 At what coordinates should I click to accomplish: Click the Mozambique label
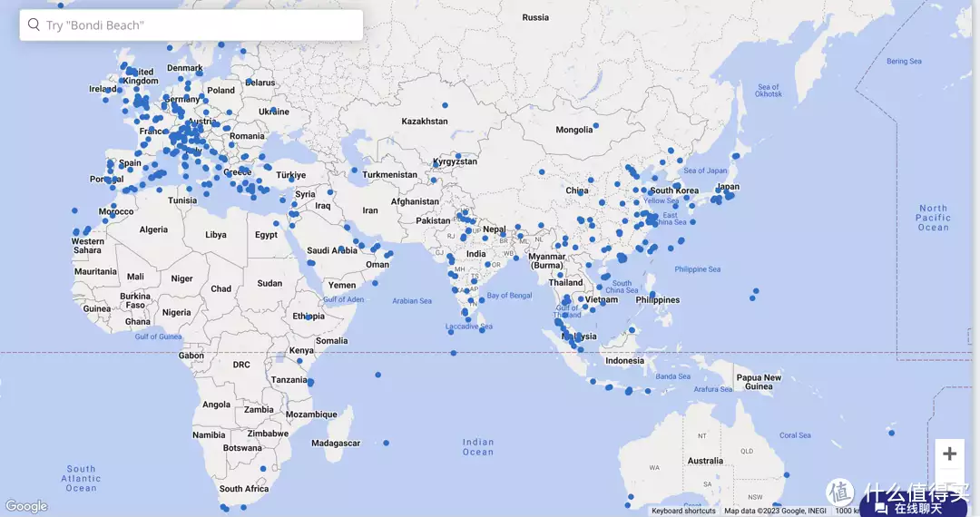[311, 415]
